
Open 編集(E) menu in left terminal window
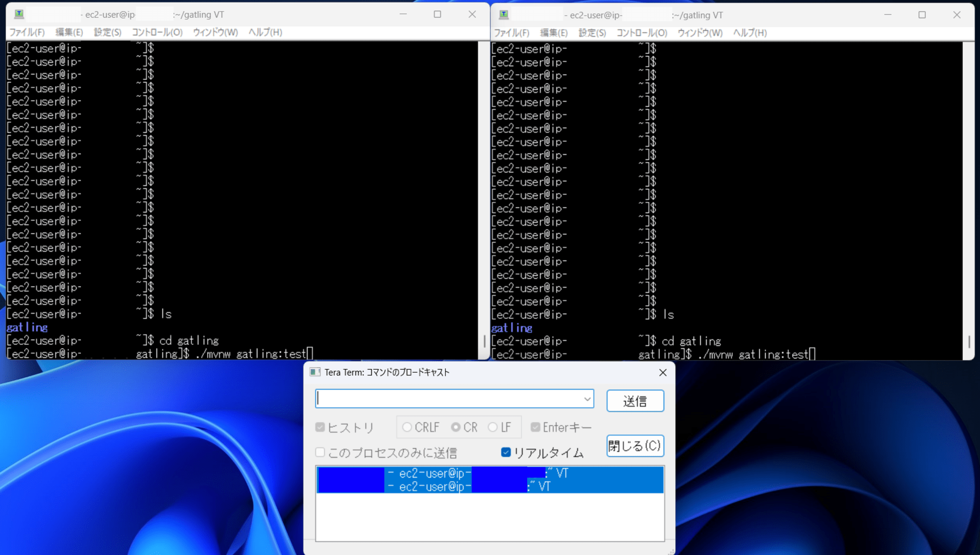tap(69, 32)
